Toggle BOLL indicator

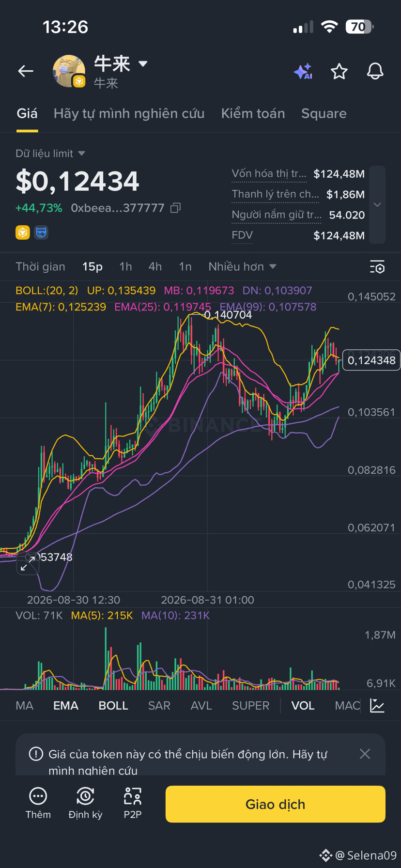pyautogui.click(x=113, y=706)
